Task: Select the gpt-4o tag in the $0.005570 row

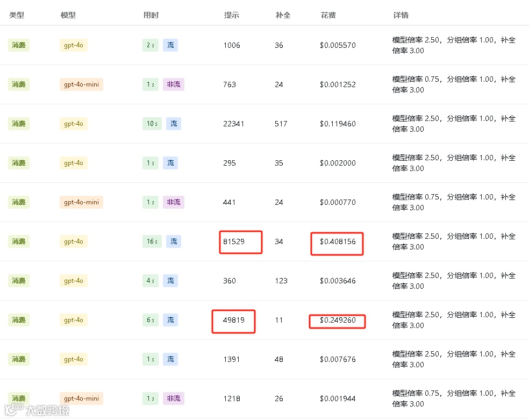Action: tap(74, 45)
